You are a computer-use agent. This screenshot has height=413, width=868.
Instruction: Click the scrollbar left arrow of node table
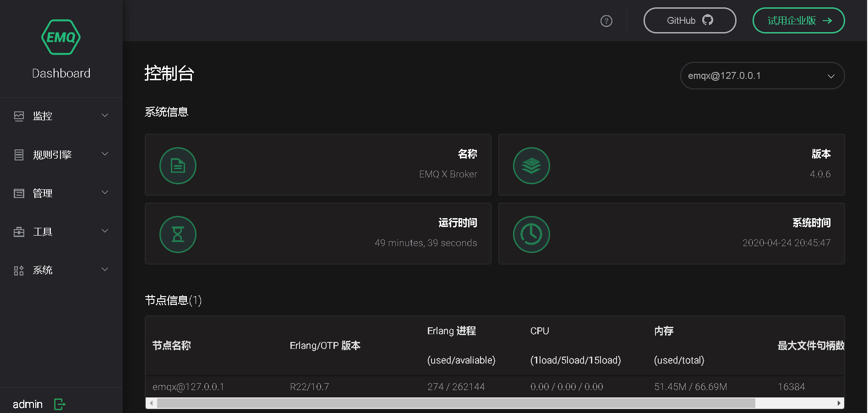pos(151,403)
